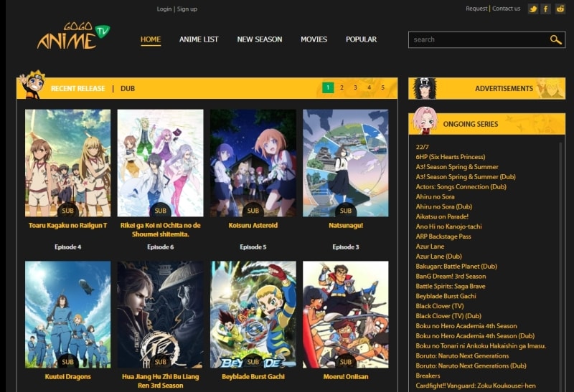Open Azur Lane (Dub) in ongoing series

[438, 256]
